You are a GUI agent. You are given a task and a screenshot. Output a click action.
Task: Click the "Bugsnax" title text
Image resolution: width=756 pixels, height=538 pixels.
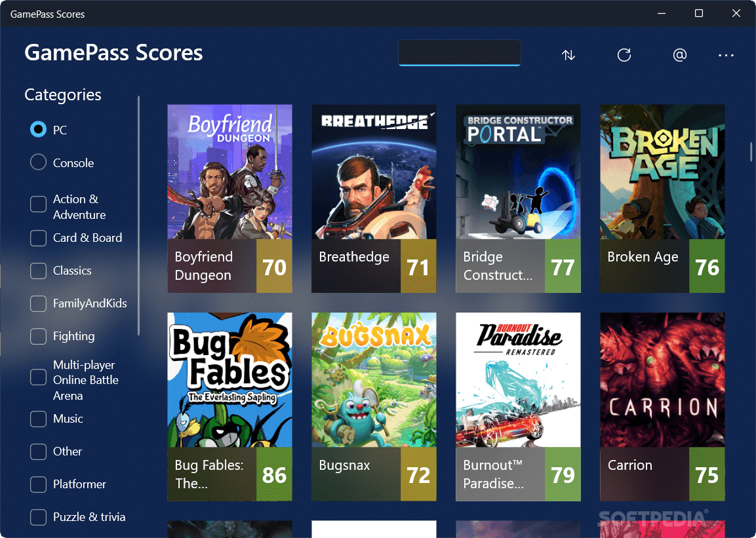(344, 465)
